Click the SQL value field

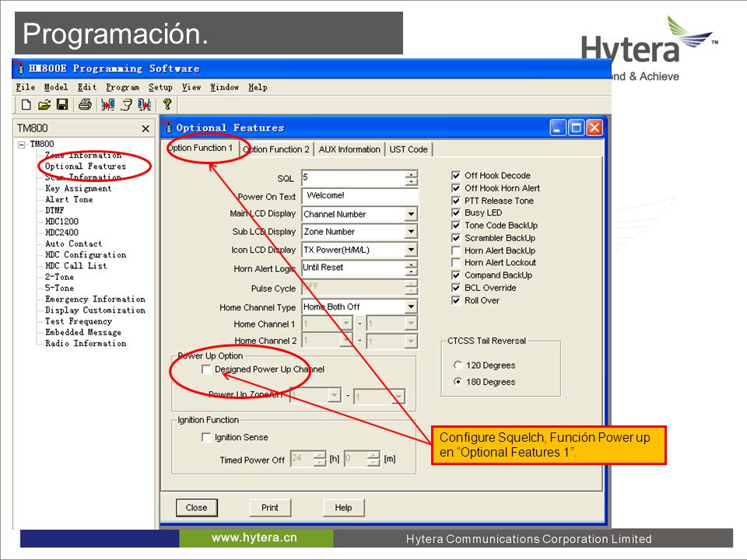click(x=354, y=178)
